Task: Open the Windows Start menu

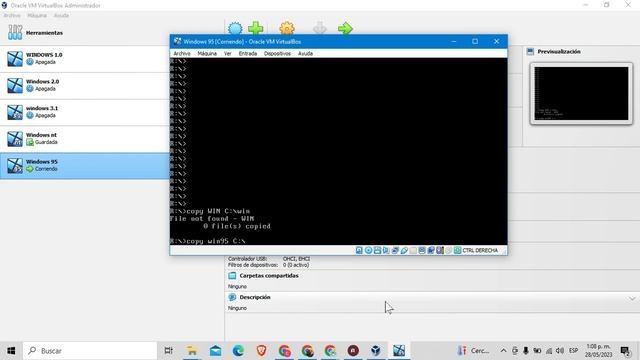Action: pyautogui.click(x=11, y=351)
